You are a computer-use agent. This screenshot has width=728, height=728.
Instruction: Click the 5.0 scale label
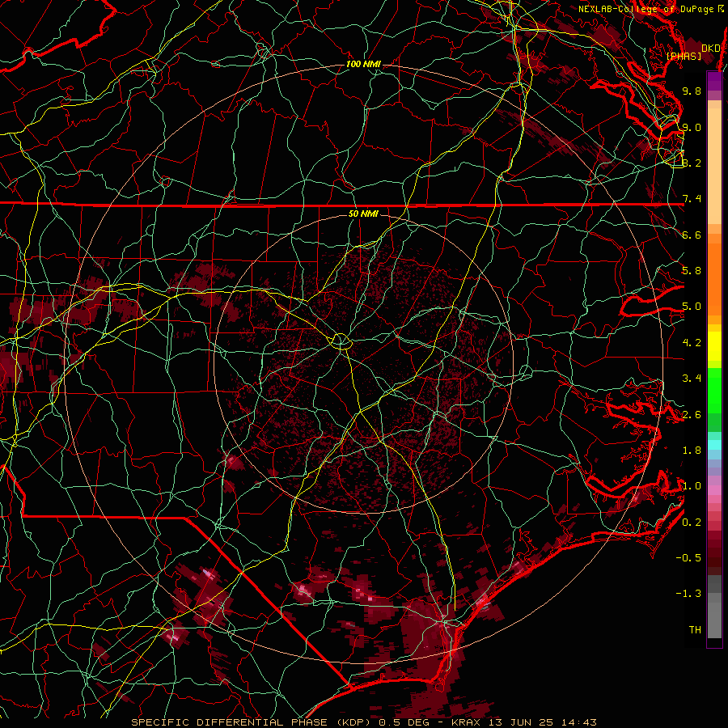(692, 307)
